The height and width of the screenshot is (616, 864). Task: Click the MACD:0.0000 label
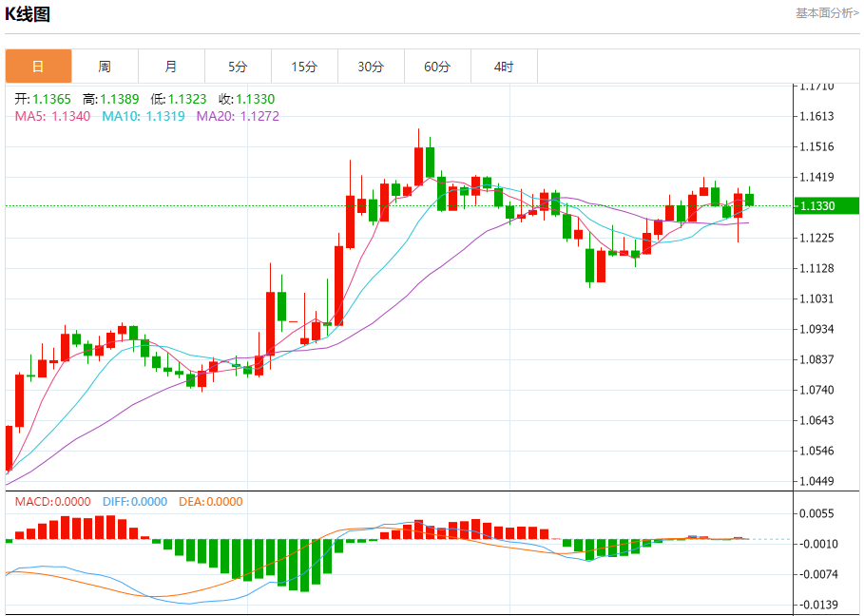(53, 502)
